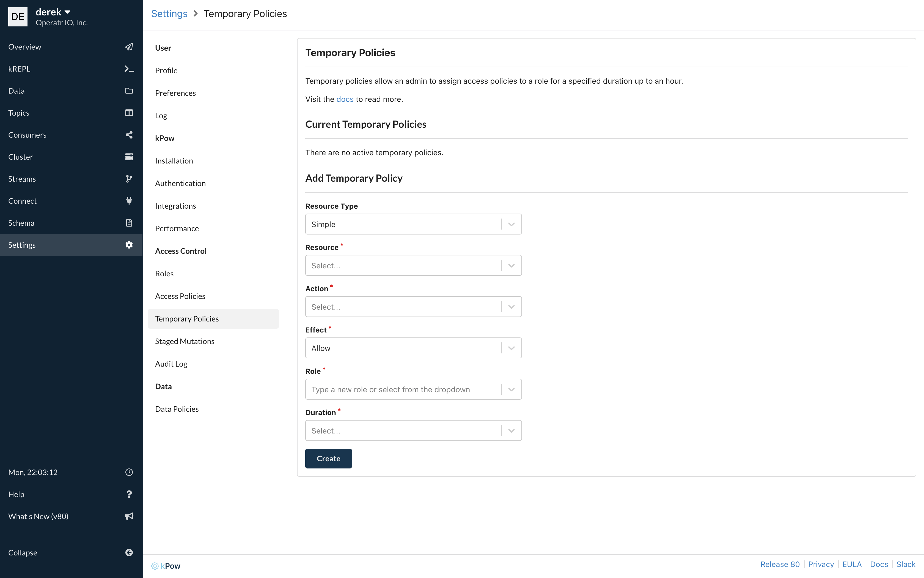
Task: Open Schema in the sidebar
Action: 71,223
